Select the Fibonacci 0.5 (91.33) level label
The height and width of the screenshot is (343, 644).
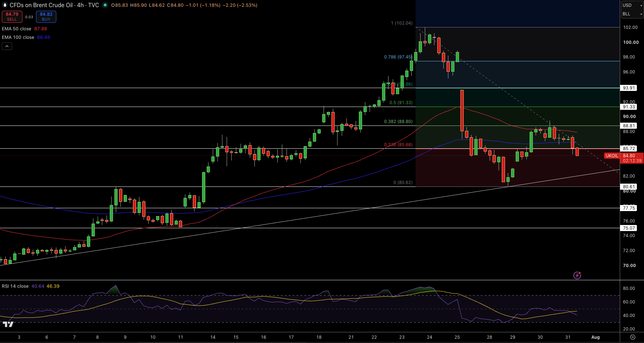click(x=401, y=103)
